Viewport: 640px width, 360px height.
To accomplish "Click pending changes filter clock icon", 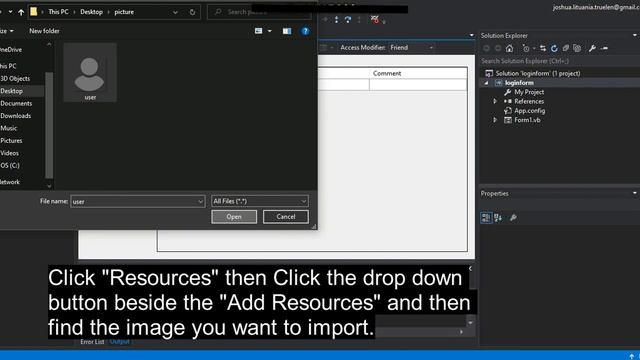I will pos(526,49).
